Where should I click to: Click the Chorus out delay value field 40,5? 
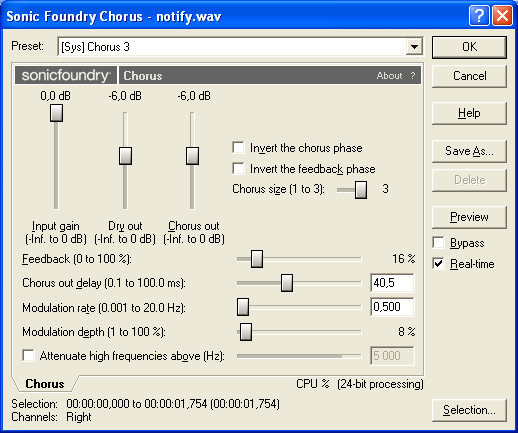pos(392,283)
